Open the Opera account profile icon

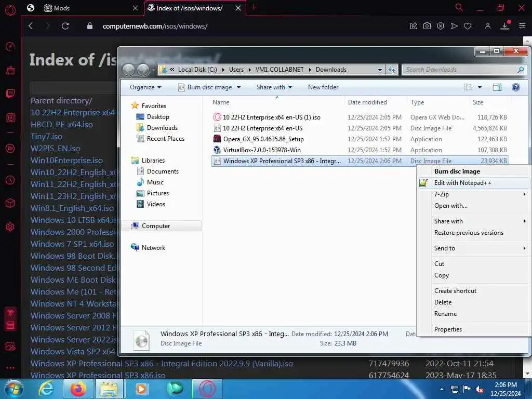[x=487, y=26]
